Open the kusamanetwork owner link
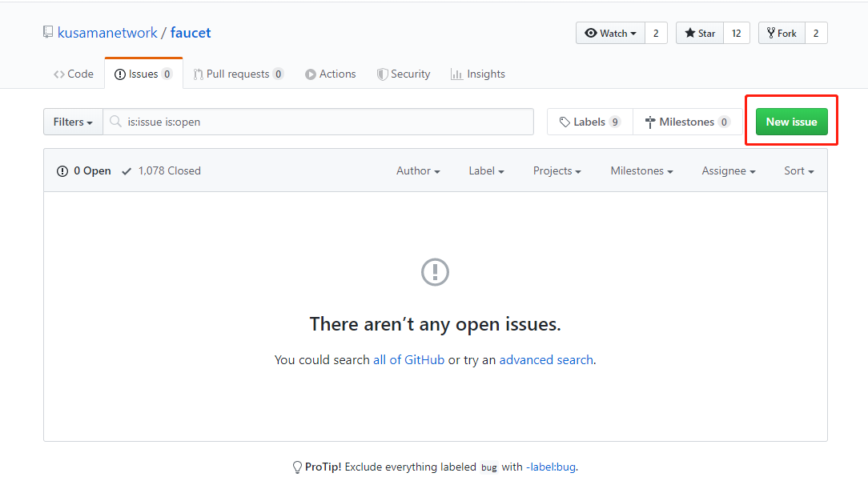Image resolution: width=868 pixels, height=493 pixels. 107,33
